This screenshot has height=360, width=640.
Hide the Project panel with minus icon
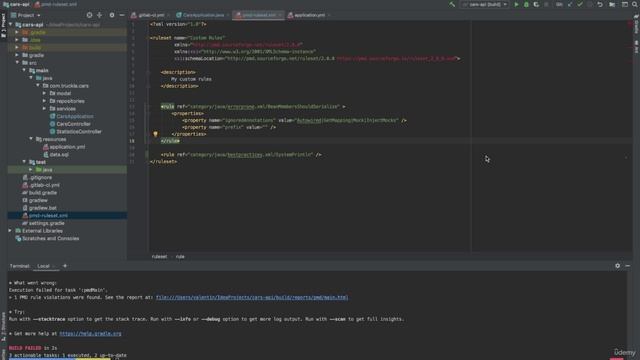[122, 15]
